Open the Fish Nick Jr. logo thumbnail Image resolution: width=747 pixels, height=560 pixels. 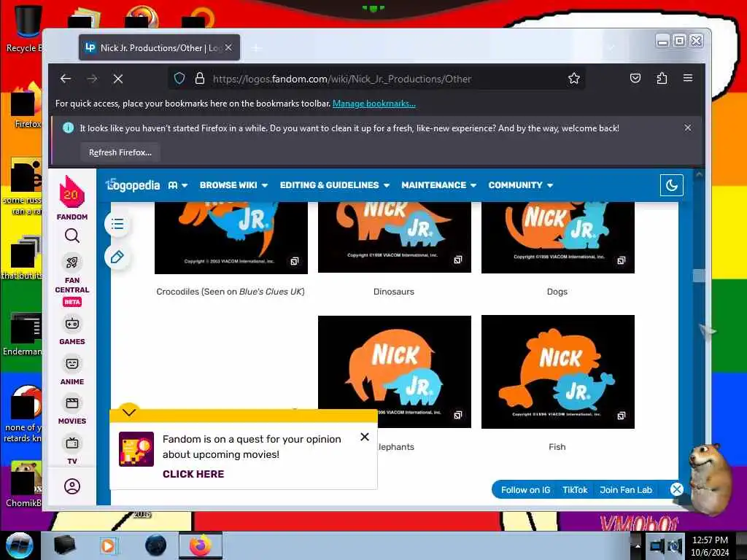[558, 372]
